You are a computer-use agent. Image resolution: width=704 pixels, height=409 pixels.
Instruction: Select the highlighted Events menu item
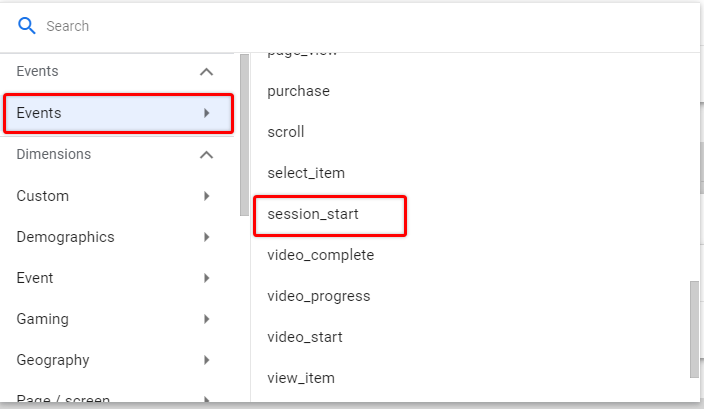point(119,113)
